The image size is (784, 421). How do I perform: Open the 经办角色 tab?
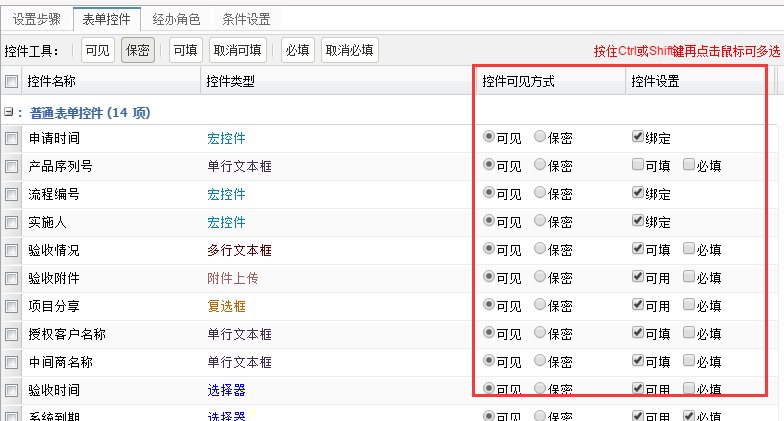(176, 18)
